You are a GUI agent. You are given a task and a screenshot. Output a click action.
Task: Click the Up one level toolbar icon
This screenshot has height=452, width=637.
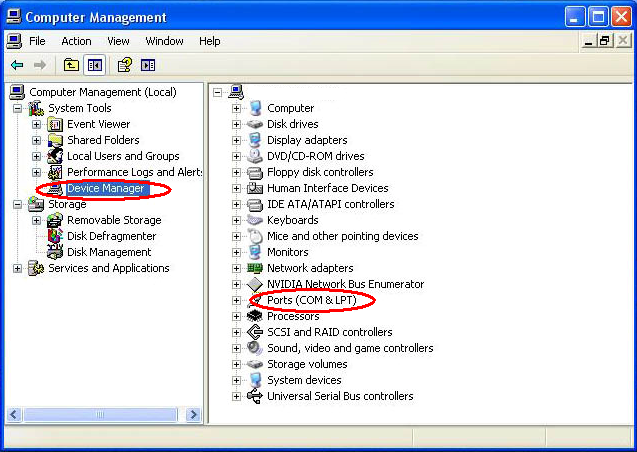coord(71,65)
